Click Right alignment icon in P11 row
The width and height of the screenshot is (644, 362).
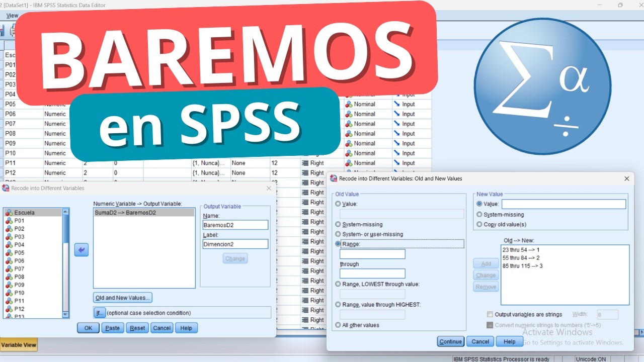304,163
